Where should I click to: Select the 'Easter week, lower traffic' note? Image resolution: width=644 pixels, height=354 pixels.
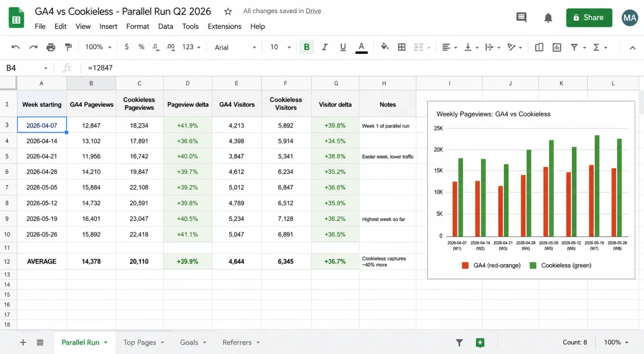click(388, 157)
